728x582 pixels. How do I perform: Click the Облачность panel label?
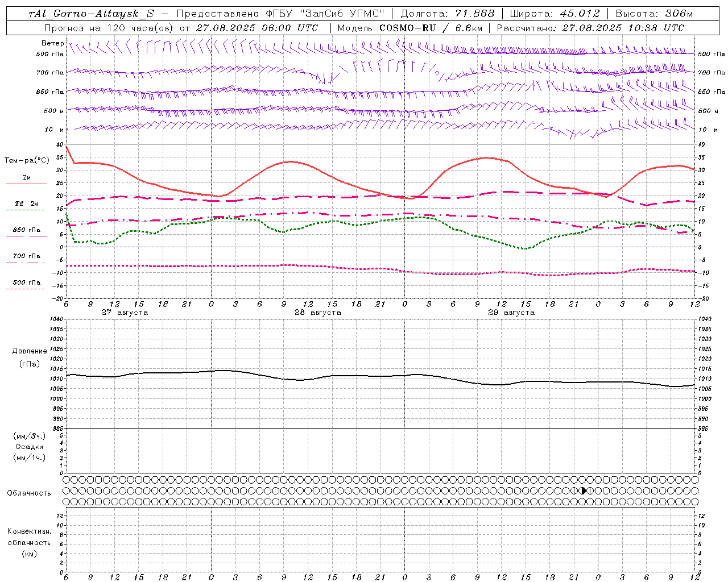[x=29, y=493]
